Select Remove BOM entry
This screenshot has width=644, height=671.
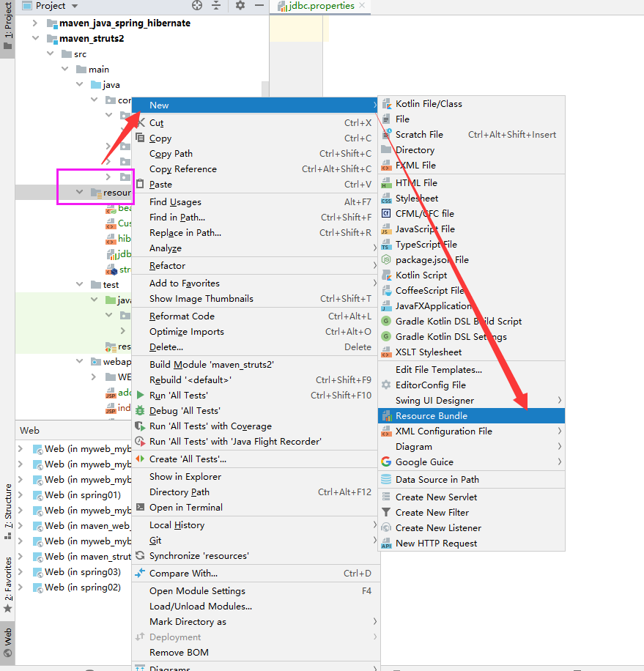(x=256, y=653)
